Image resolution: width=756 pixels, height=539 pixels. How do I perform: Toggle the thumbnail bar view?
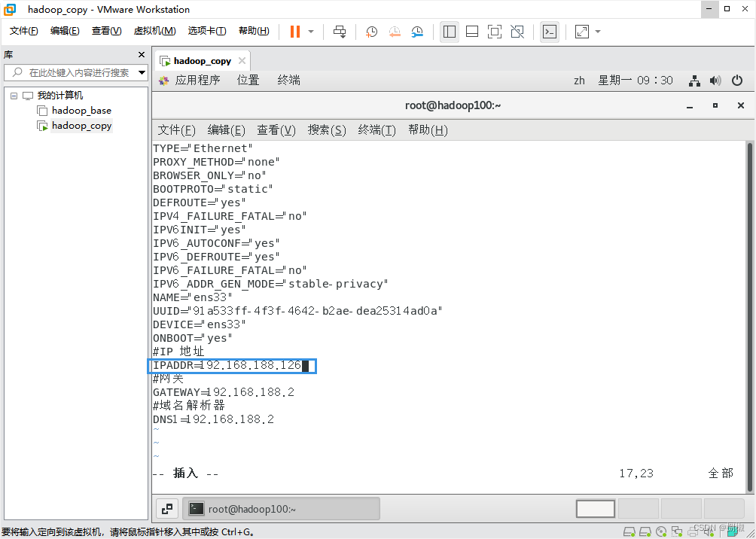tap(472, 32)
